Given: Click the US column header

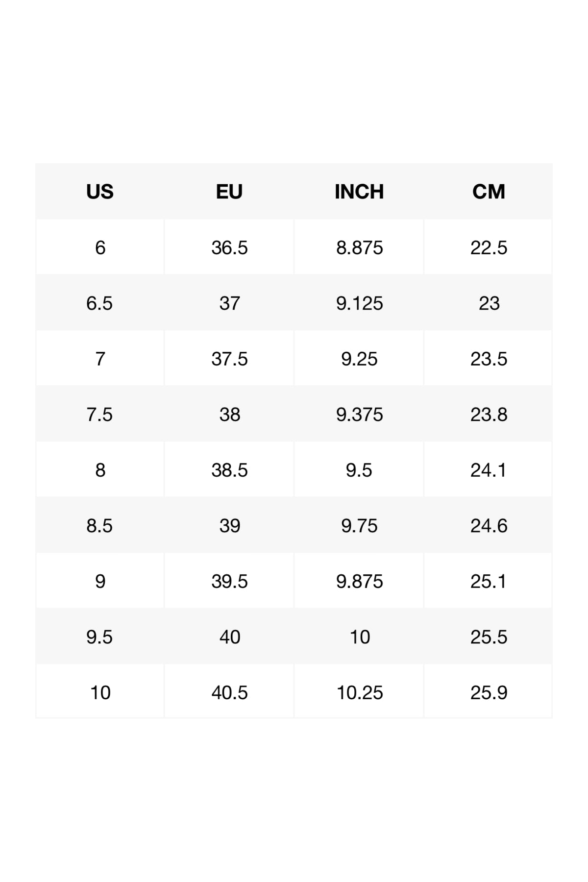Looking at the screenshot, I should point(100,192).
